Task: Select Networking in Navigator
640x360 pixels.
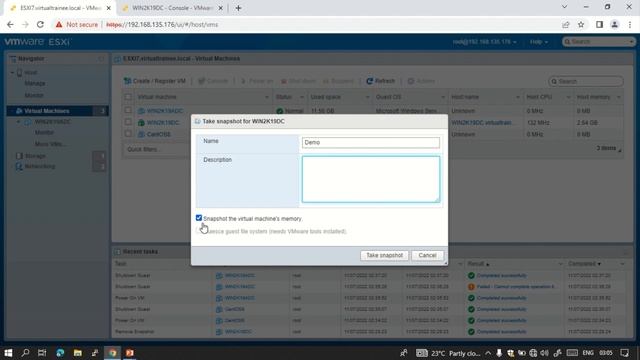Action: click(40, 167)
